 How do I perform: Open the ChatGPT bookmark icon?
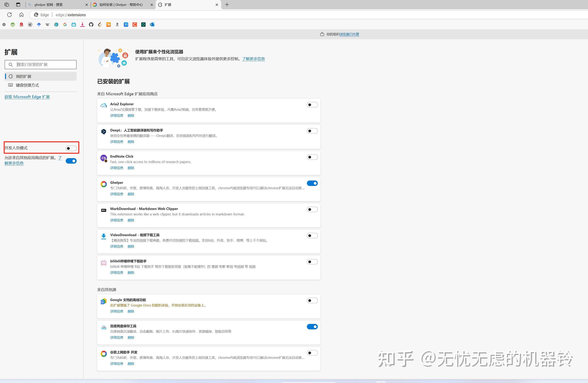pyautogui.click(x=4, y=25)
